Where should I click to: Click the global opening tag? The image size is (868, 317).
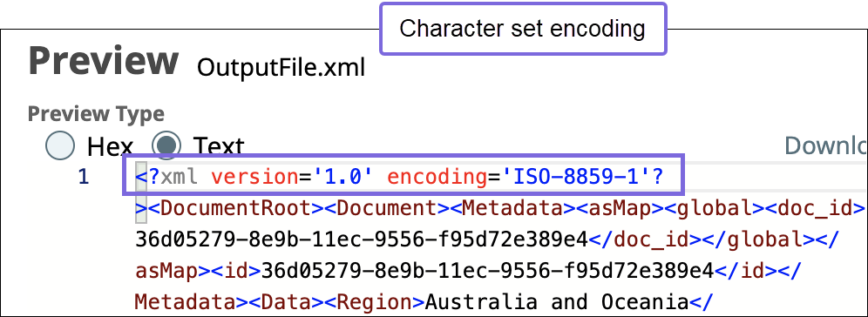pyautogui.click(x=714, y=208)
